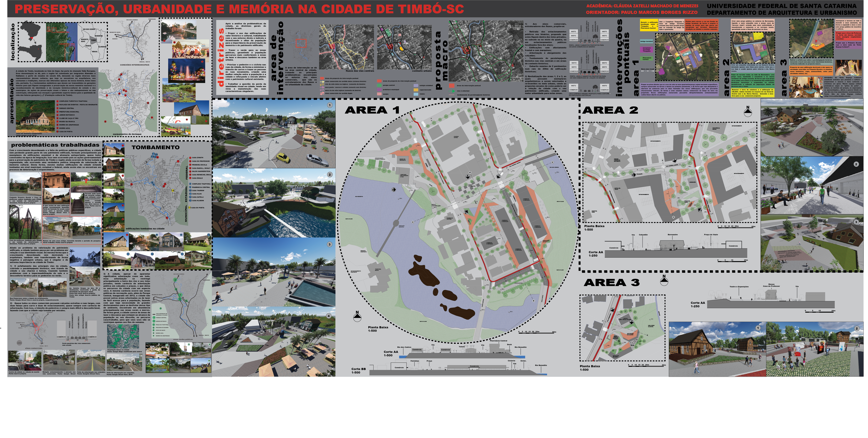
Task: Click 'Corte AA 1-500' section label
Action: 391,353
